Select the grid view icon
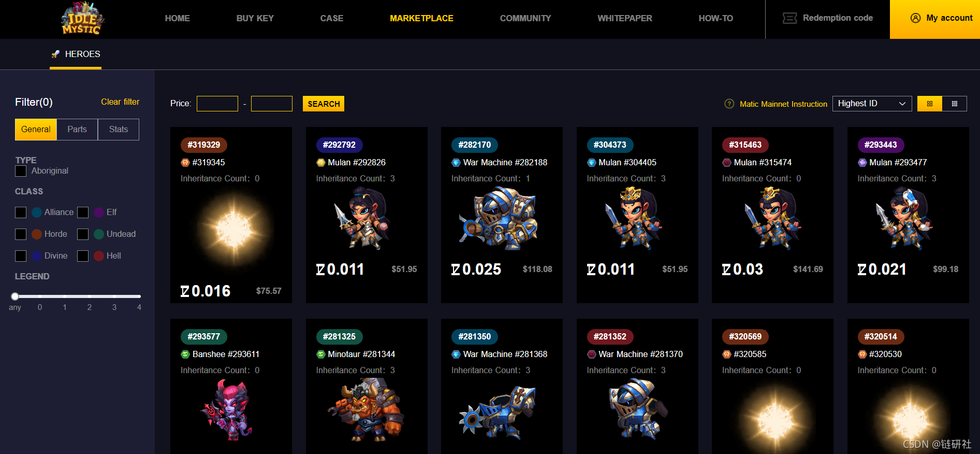The width and height of the screenshot is (980, 454). click(930, 104)
